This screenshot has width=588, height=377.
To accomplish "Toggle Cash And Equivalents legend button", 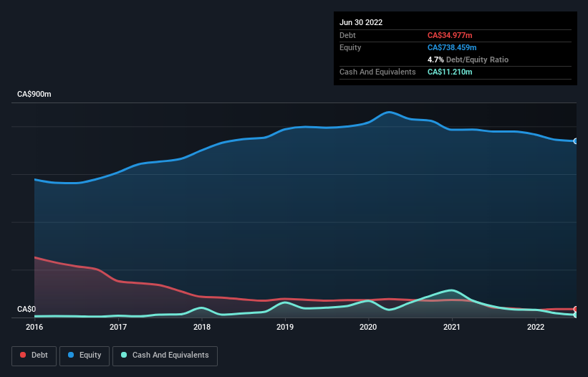I will pyautogui.click(x=165, y=355).
